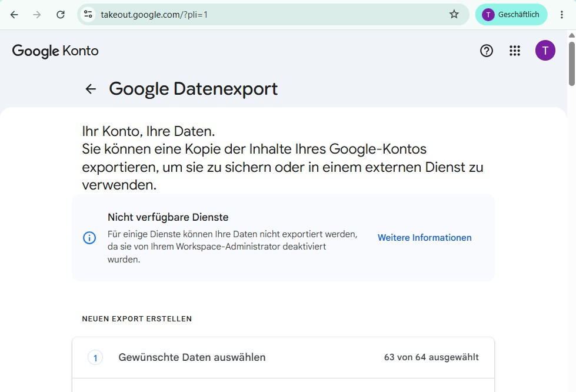This screenshot has width=576, height=392.
Task: Click the browser forward arrow
Action: [36, 15]
